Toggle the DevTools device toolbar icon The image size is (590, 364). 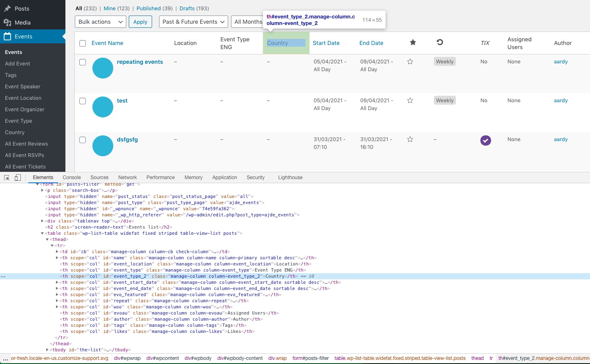coord(17,178)
